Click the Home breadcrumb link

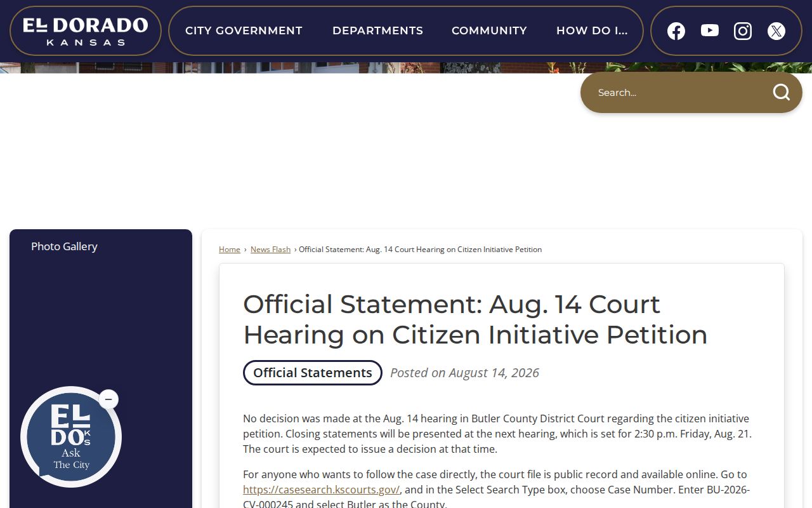230,250
